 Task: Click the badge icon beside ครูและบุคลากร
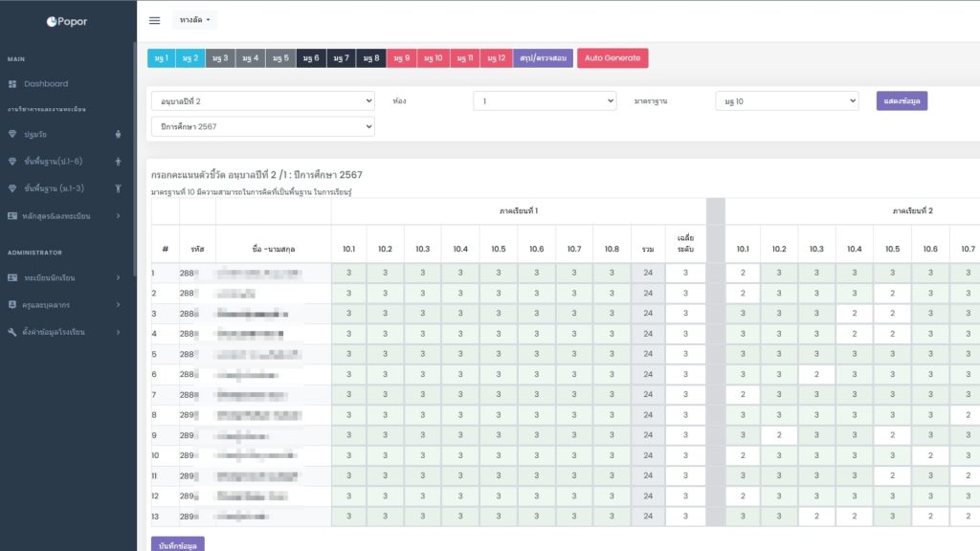(x=12, y=304)
